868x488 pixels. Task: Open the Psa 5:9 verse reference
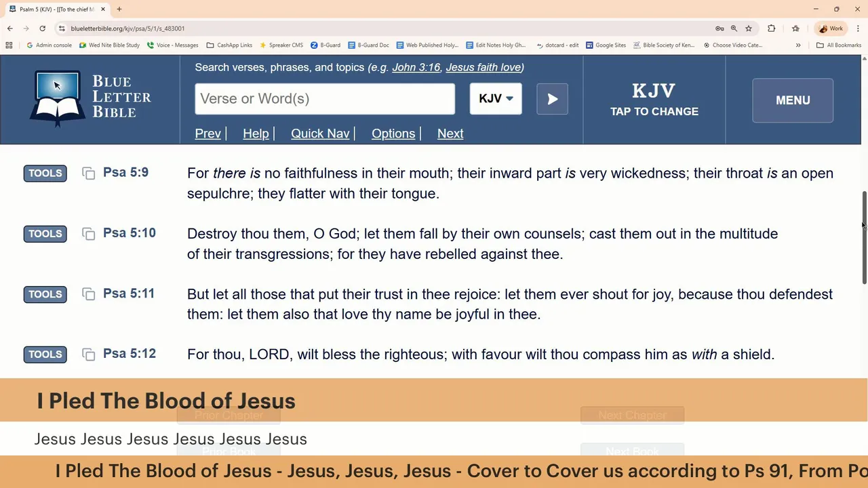coord(125,173)
